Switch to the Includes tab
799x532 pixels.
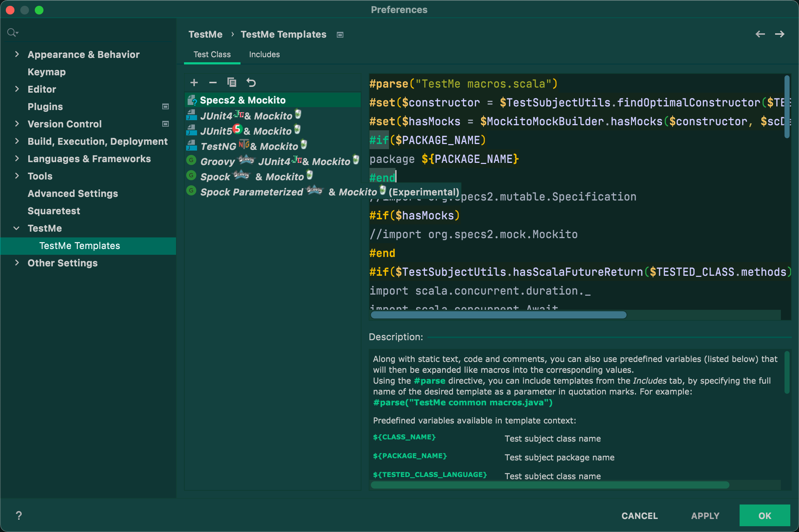point(264,54)
